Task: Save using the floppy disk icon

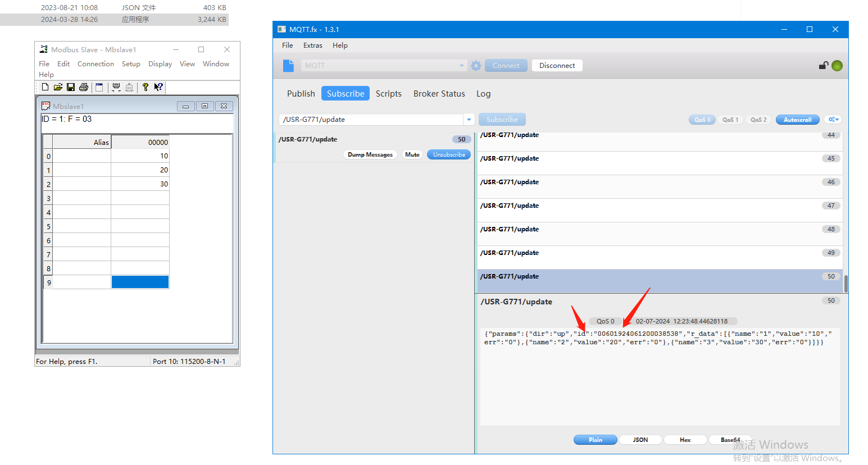Action: (71, 87)
